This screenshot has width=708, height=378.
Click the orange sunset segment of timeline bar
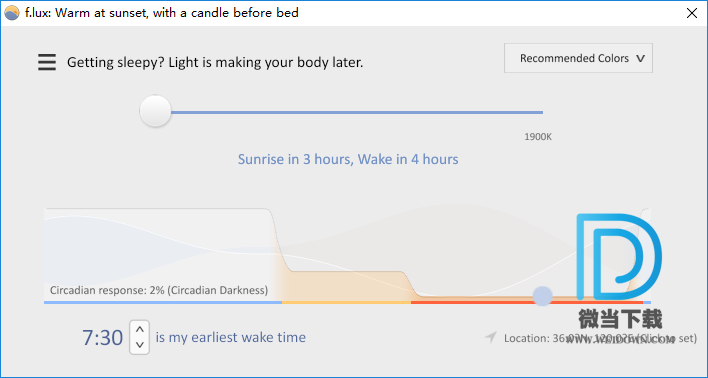point(346,302)
